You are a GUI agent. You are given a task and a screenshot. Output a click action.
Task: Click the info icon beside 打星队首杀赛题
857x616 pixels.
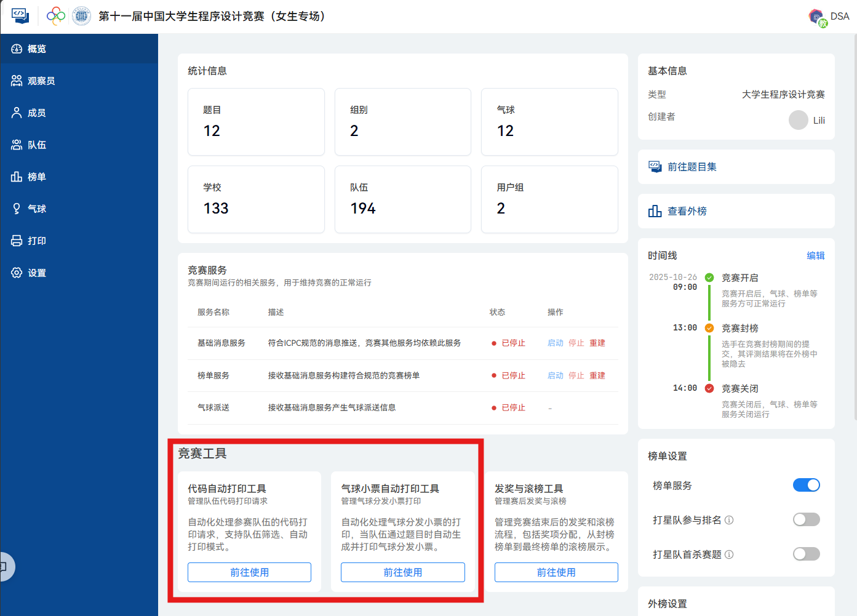[x=729, y=554]
